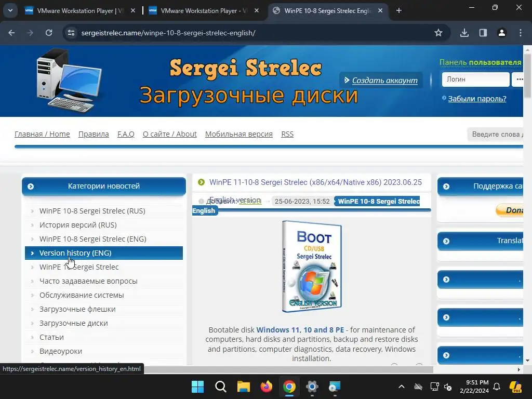Switch to the first VMware Workstation Player tab
The width and height of the screenshot is (532, 399).
79,11
